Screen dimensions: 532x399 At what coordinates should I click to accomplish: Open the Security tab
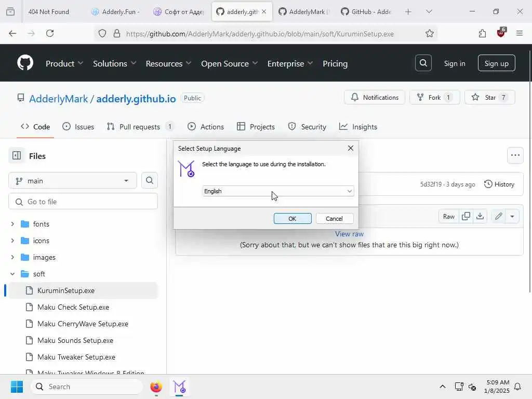(x=307, y=127)
